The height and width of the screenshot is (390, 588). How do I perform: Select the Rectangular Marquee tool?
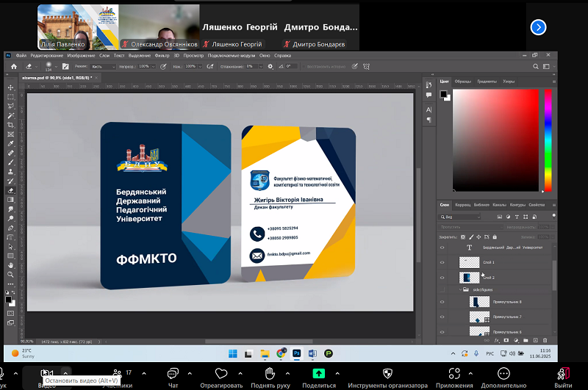10,97
